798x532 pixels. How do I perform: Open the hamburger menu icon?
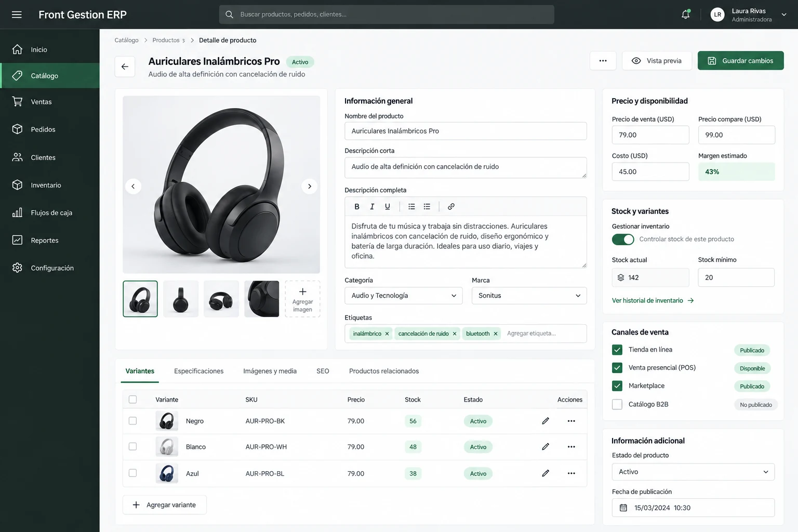click(x=17, y=15)
